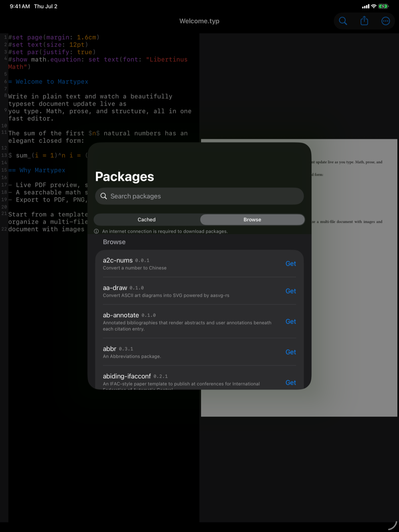Image resolution: width=399 pixels, height=532 pixels.
Task: Click the magnifier icon in package search
Action: click(x=104, y=196)
